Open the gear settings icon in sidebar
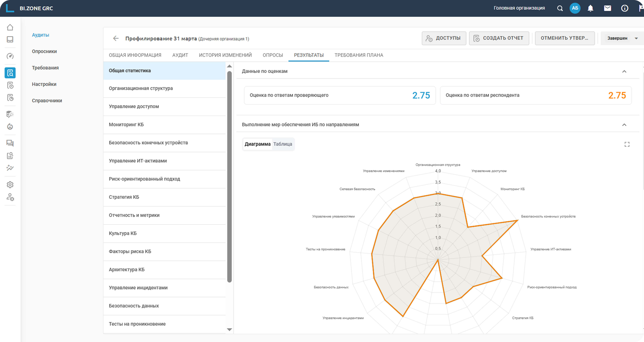Screen dimensions: 644x342 click(10, 185)
